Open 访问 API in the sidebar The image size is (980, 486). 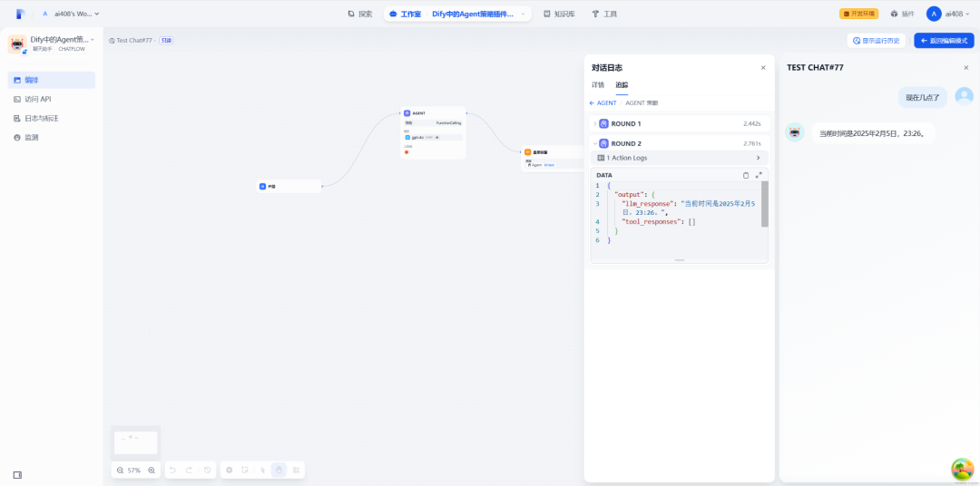(51, 99)
